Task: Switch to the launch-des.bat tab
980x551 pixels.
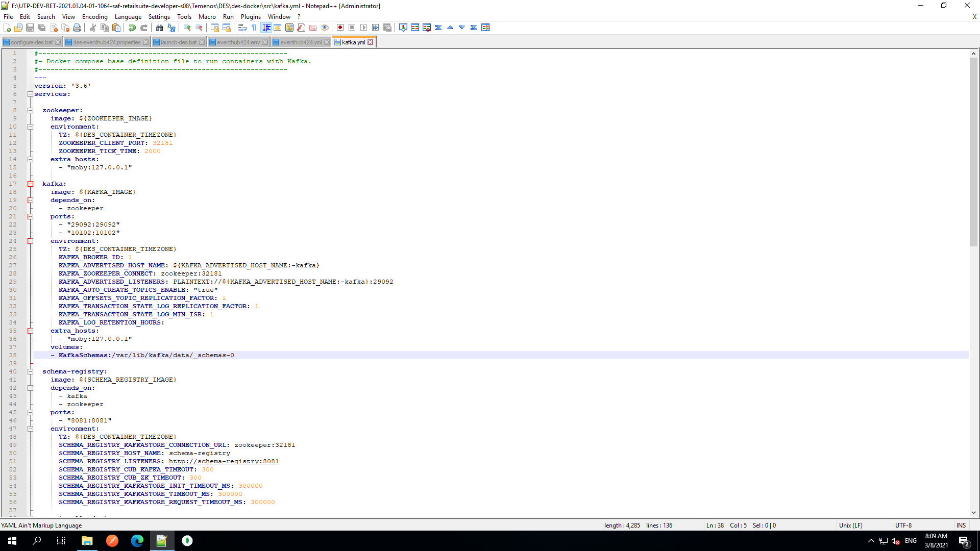Action: 178,42
